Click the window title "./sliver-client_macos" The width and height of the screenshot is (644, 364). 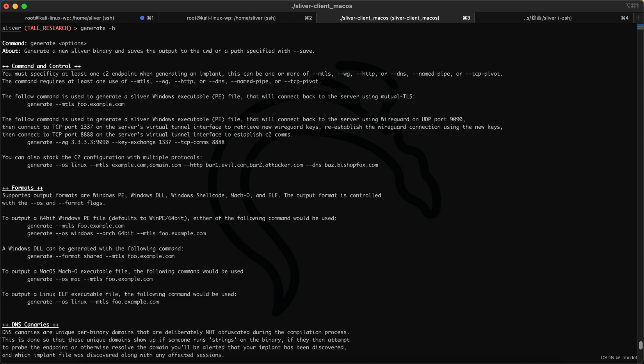pyautogui.click(x=322, y=6)
